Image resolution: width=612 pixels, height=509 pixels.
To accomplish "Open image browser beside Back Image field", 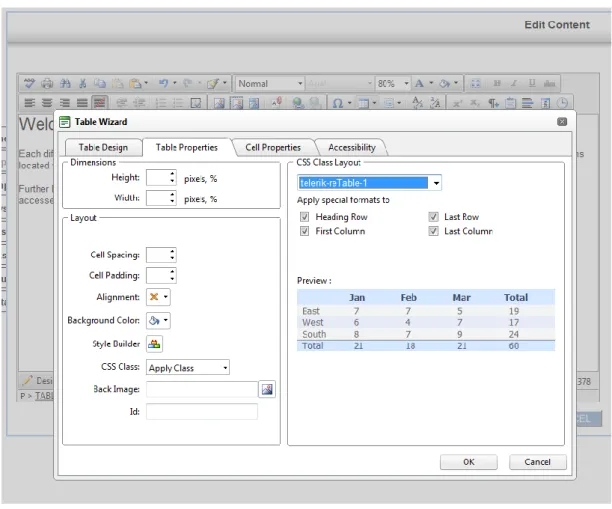I will (x=267, y=389).
